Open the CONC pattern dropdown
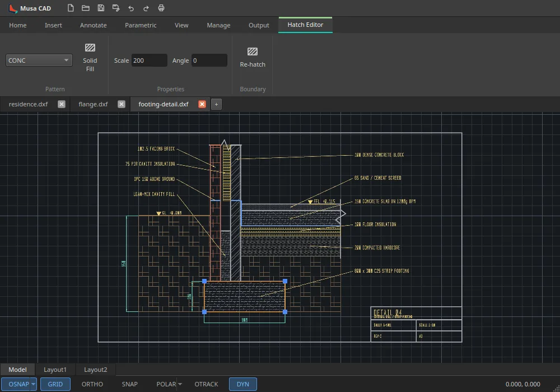Image resolution: width=560 pixels, height=392 pixels. 39,60
